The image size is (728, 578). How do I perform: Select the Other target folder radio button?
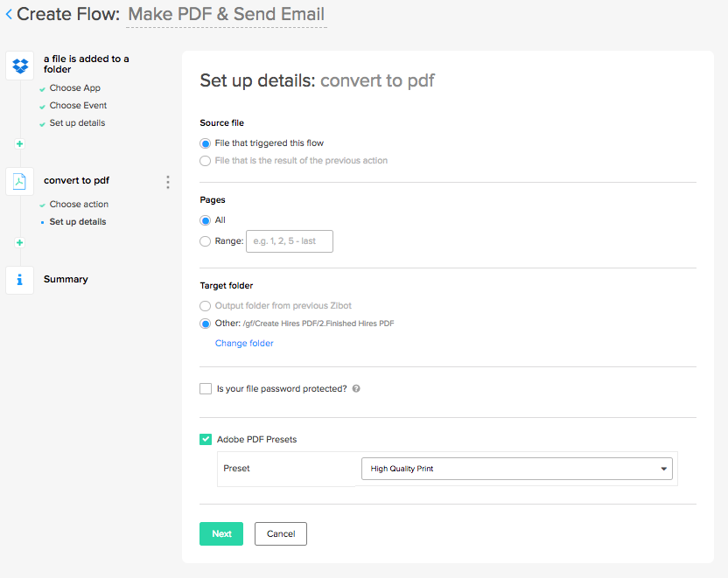(x=206, y=324)
